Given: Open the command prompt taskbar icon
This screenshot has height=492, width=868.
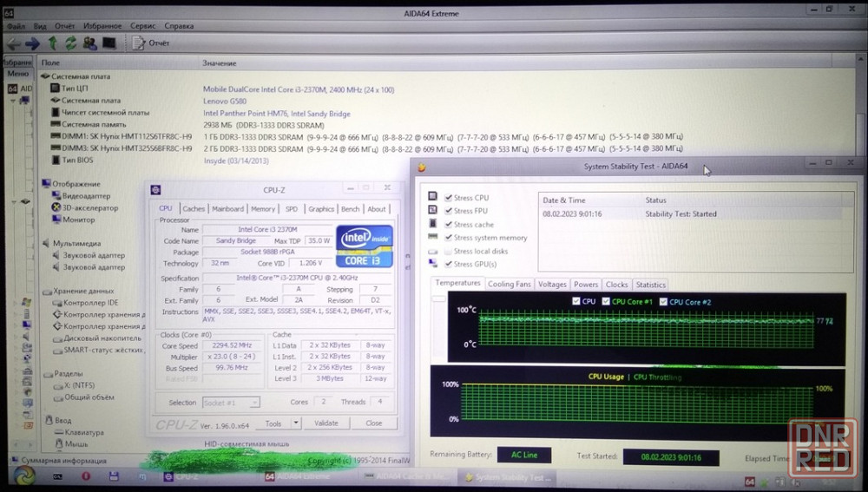Looking at the screenshot, I should point(57,476).
